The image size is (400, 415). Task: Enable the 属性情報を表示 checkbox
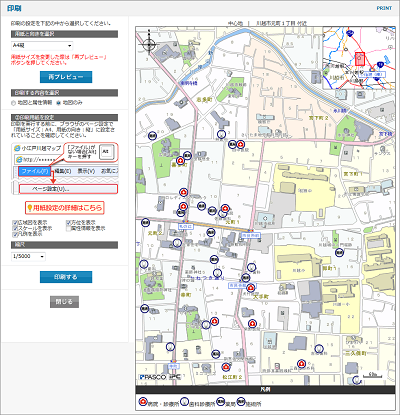coord(69,228)
